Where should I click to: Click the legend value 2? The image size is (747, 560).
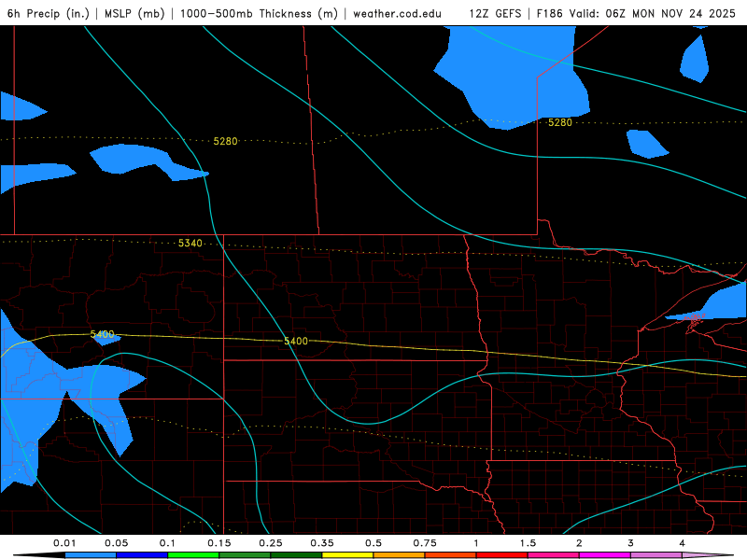579,543
